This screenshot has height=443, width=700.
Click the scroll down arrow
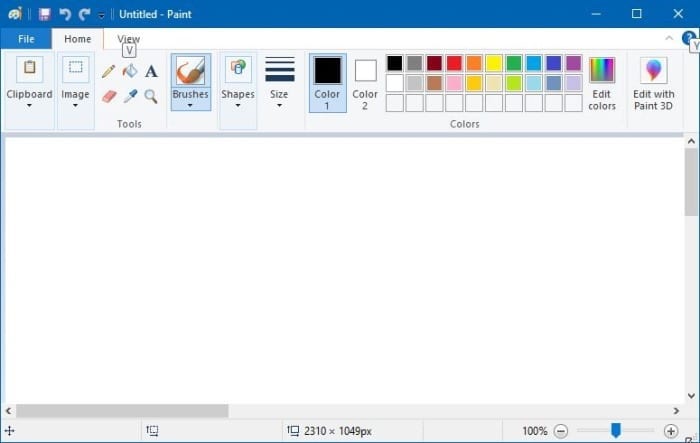click(692, 396)
